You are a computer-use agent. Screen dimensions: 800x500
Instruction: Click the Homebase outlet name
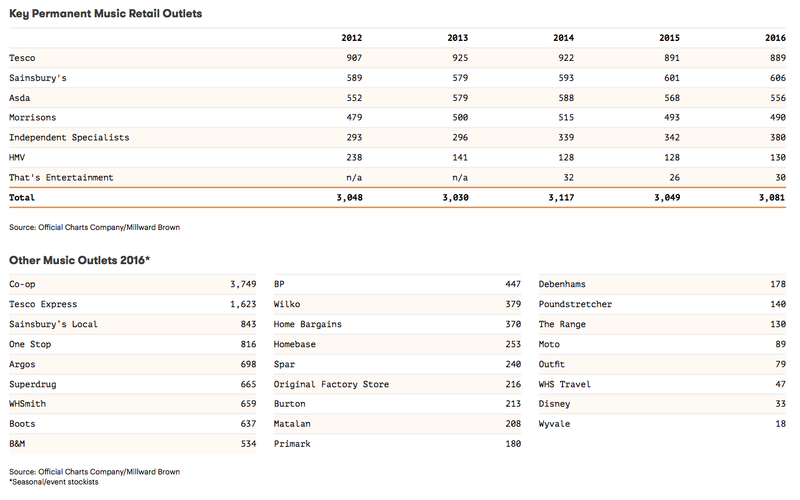[x=295, y=344]
